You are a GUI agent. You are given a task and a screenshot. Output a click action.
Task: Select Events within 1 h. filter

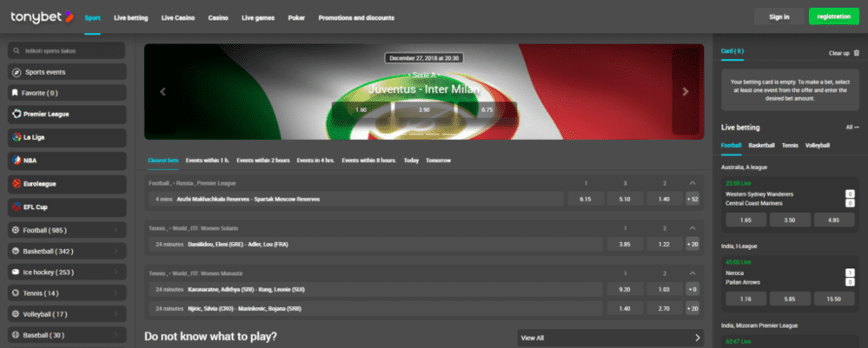point(208,161)
